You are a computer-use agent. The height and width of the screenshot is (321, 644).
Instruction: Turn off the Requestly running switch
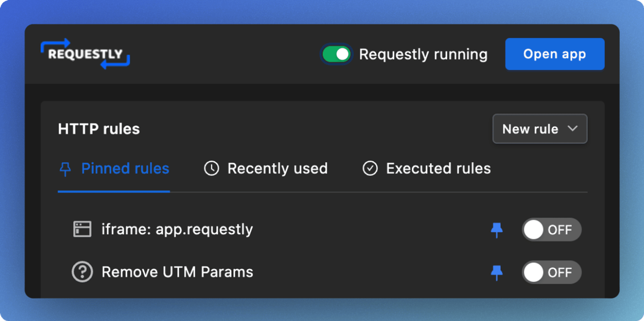336,54
